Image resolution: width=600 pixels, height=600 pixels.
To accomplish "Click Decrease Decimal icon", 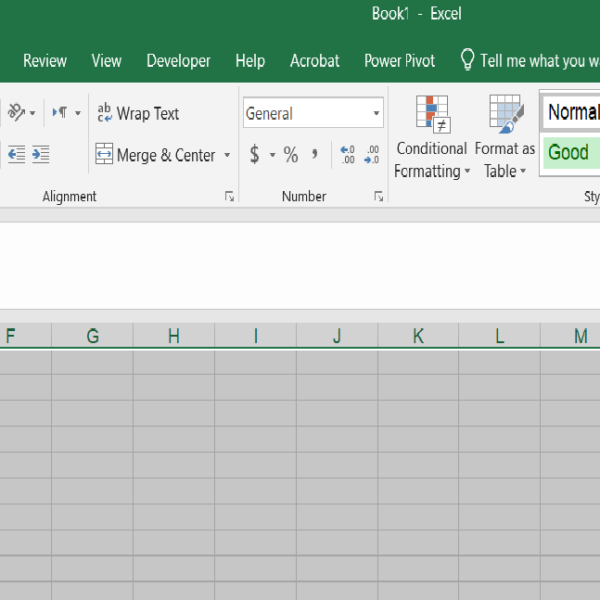I will [x=372, y=154].
